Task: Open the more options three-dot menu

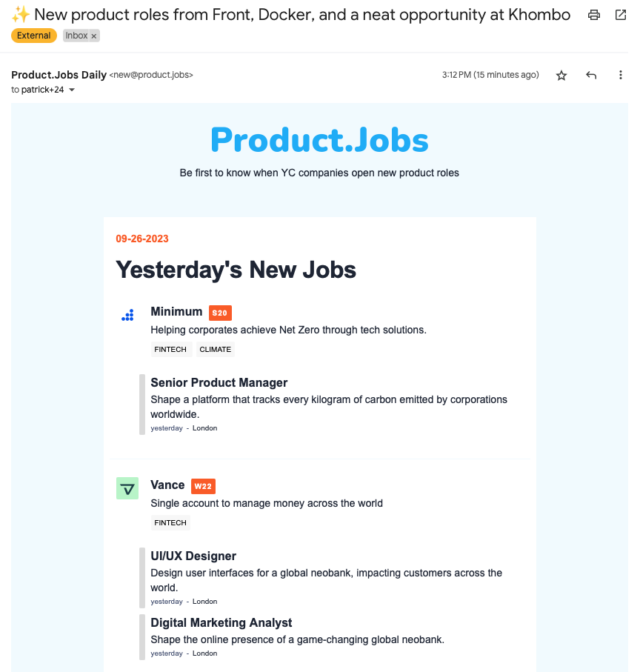Action: click(620, 75)
